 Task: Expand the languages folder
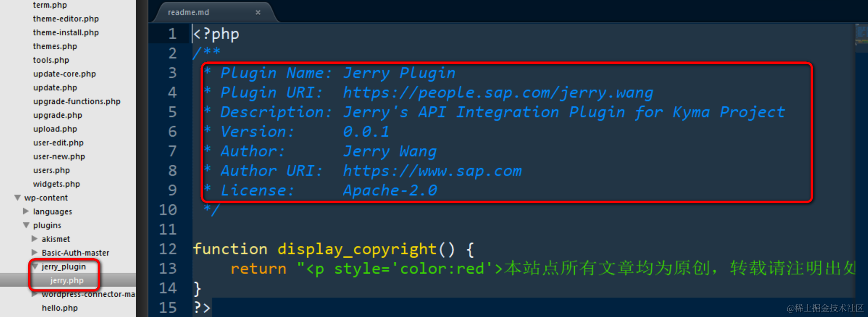(26, 211)
